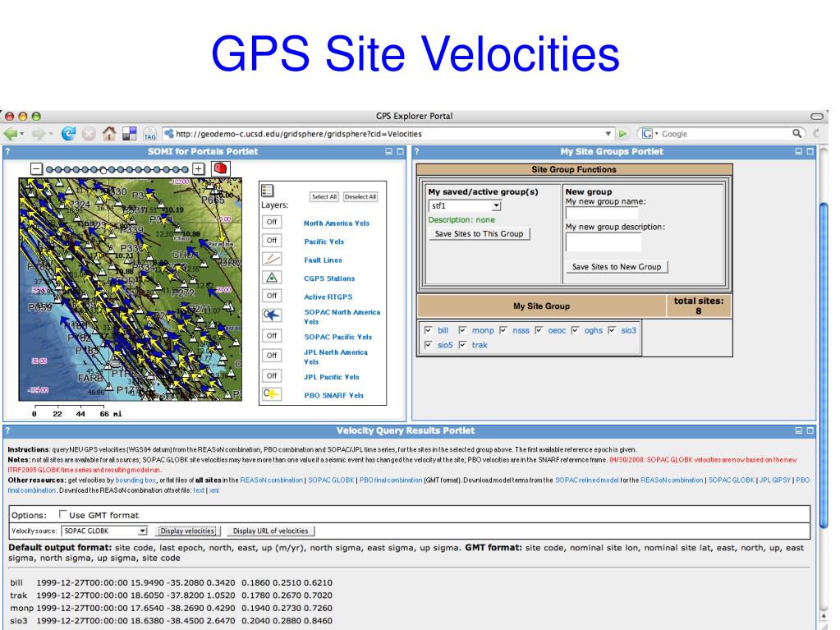Toggle the SOPAC Pacific Vels layer on
The width and height of the screenshot is (840, 630).
[x=272, y=336]
